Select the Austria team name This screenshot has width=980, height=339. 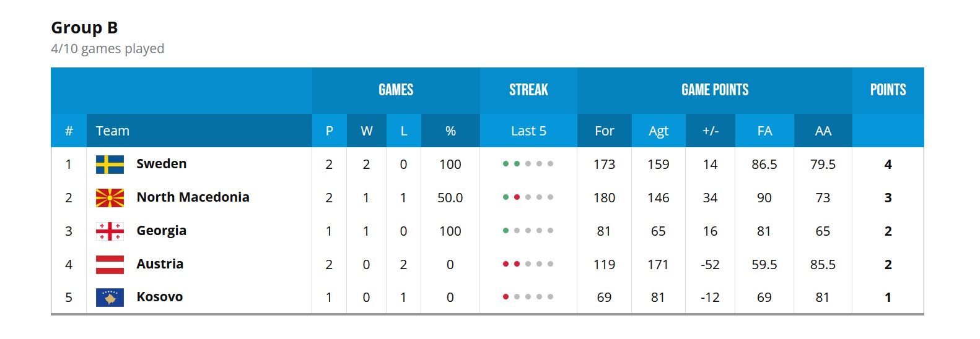160,264
